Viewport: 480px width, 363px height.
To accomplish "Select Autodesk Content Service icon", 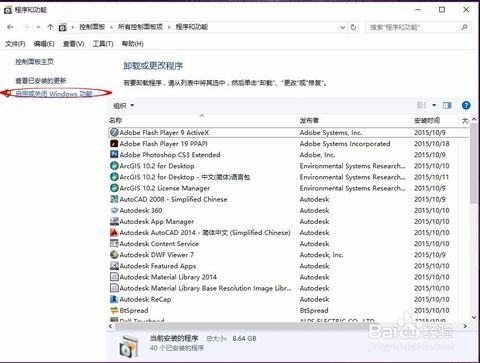I will click(114, 244).
